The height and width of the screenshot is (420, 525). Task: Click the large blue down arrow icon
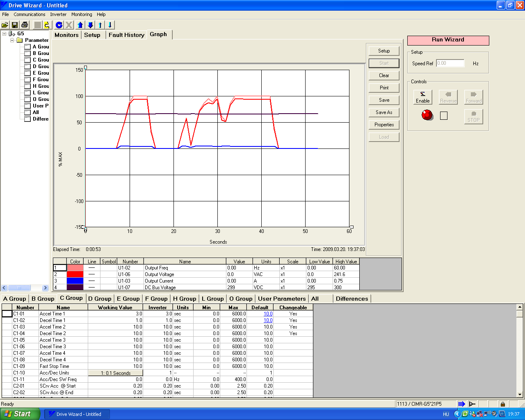[91, 25]
